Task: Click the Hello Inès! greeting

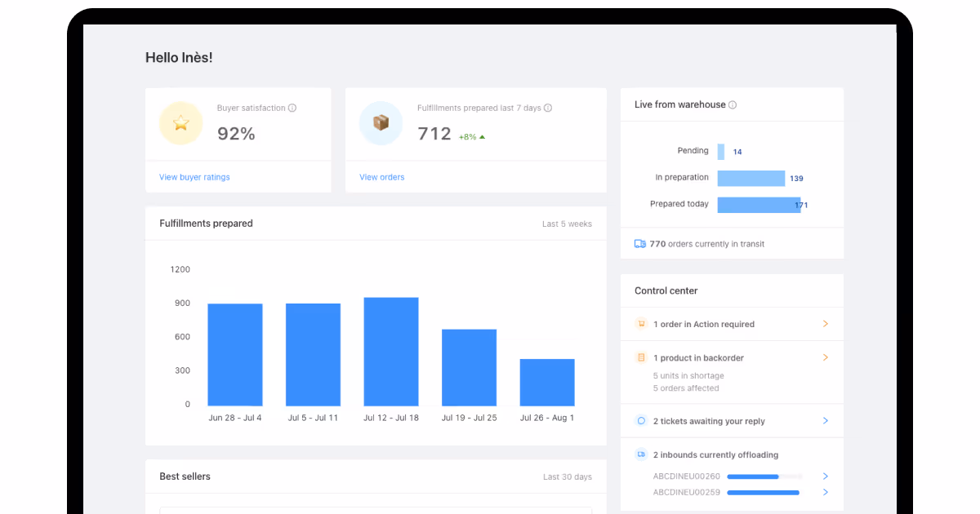Action: [179, 58]
